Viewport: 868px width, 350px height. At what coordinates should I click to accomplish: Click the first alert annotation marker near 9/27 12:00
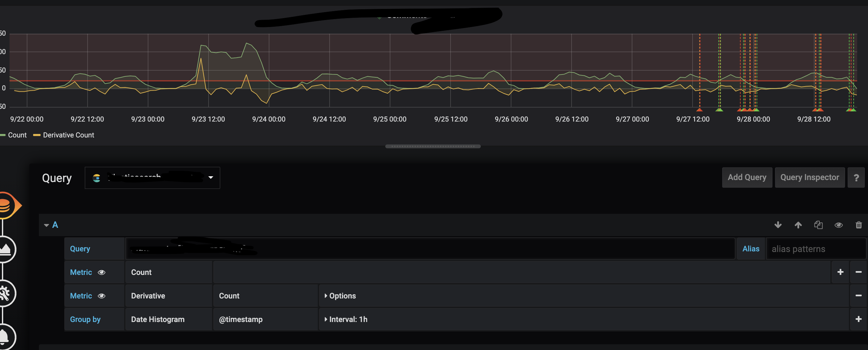pyautogui.click(x=700, y=109)
